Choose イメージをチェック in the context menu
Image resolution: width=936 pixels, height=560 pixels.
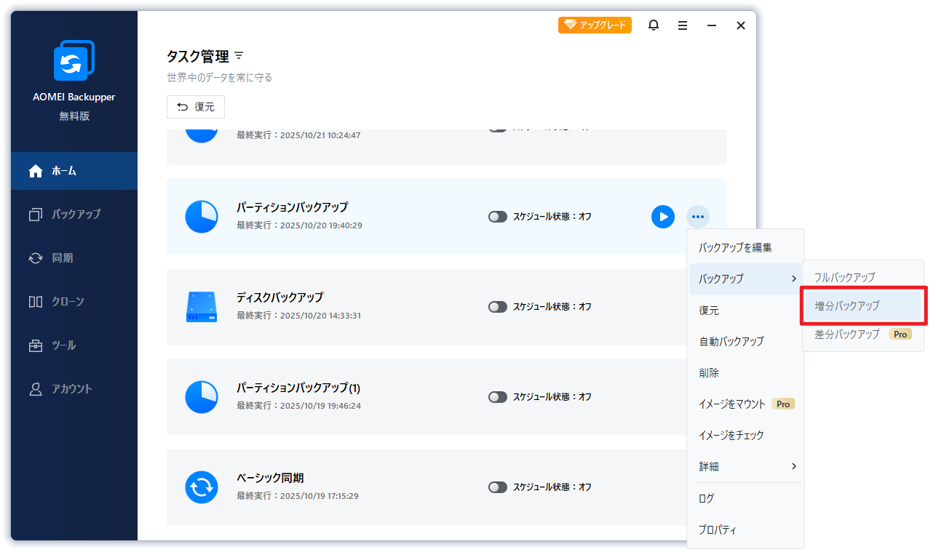[745, 435]
